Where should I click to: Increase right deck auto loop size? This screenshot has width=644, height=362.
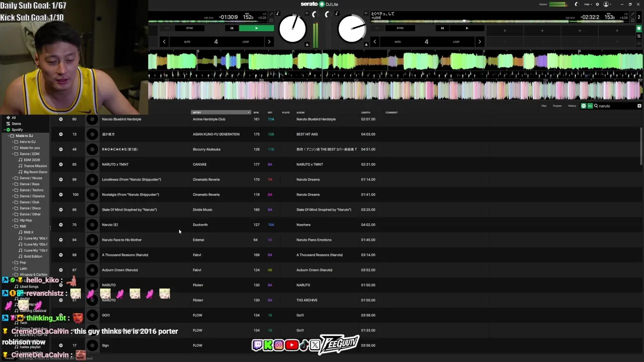coord(479,42)
